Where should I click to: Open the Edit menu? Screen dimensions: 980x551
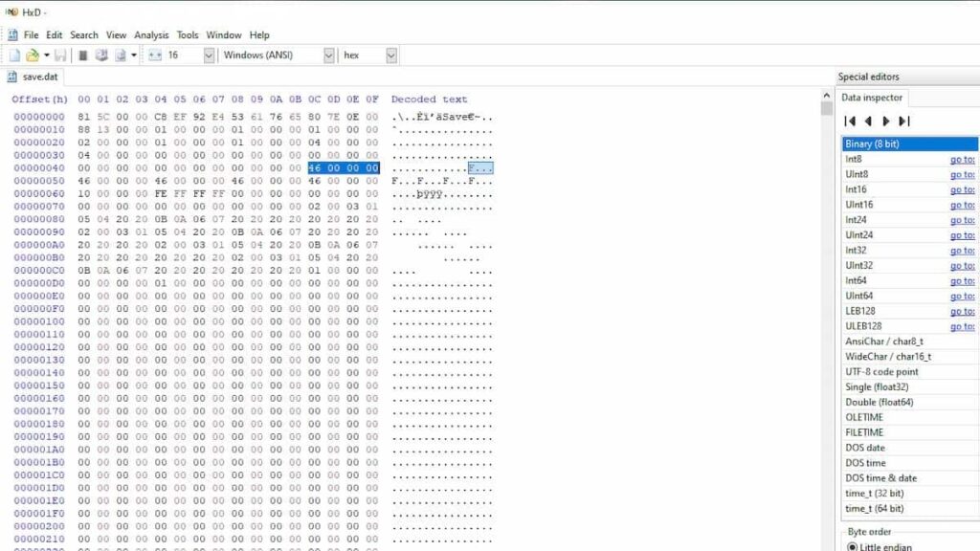(x=55, y=35)
